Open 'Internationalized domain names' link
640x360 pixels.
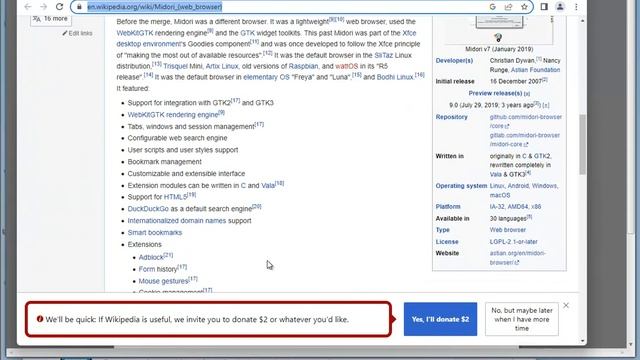point(177,221)
